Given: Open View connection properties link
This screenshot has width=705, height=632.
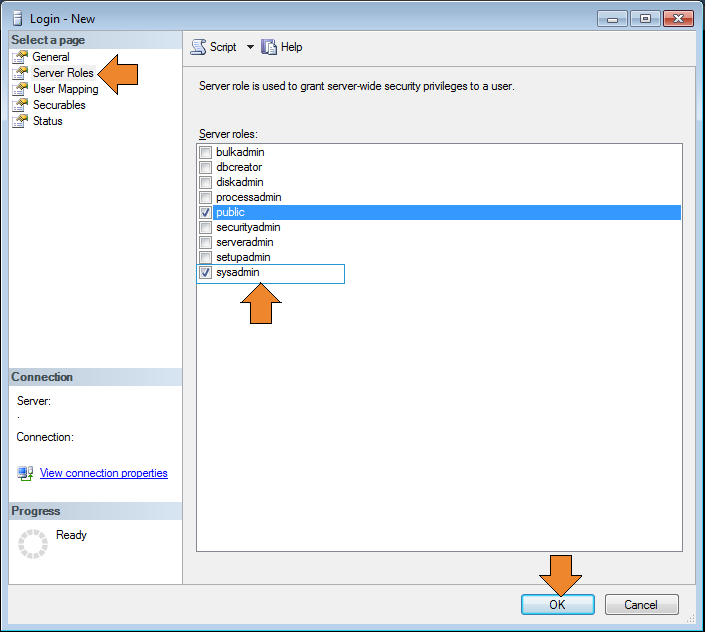Looking at the screenshot, I should pyautogui.click(x=103, y=473).
